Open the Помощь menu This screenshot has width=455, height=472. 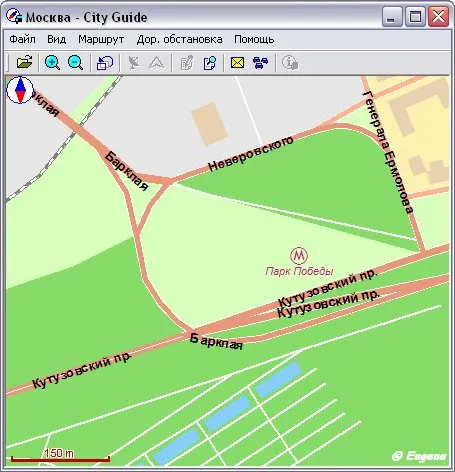pos(254,39)
